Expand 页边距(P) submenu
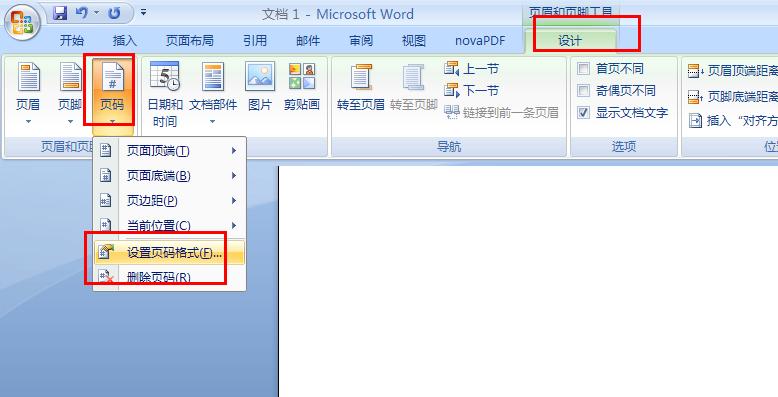Image resolution: width=778 pixels, height=397 pixels. [169, 200]
